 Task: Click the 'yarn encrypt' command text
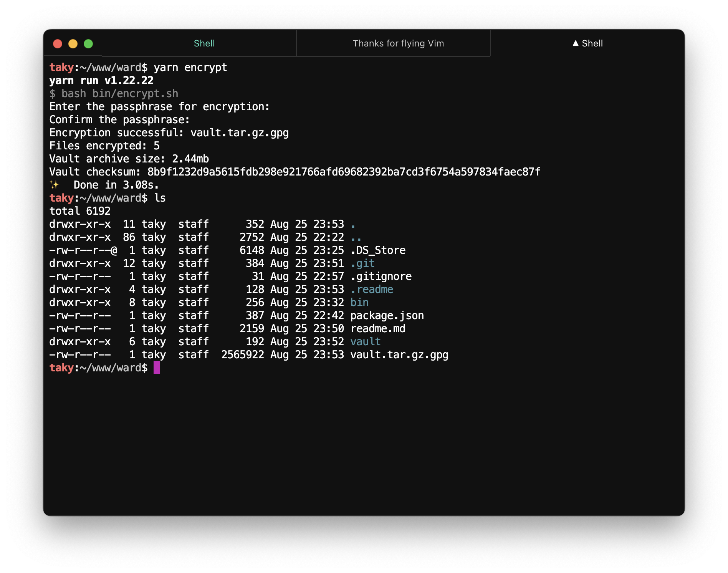pos(190,68)
